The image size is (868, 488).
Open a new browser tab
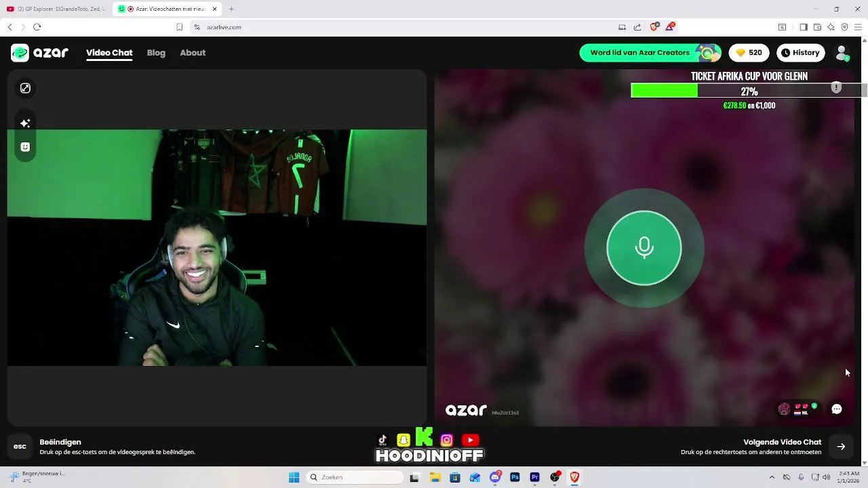[x=231, y=9]
